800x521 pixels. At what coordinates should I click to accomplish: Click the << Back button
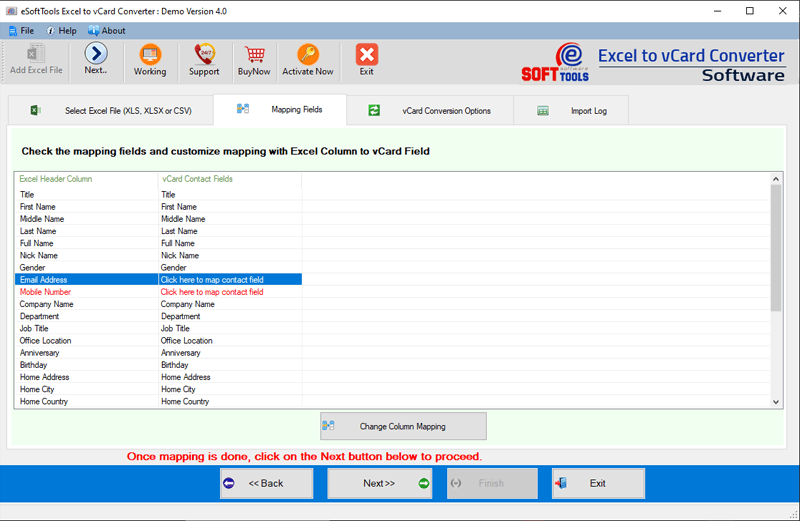click(266, 483)
